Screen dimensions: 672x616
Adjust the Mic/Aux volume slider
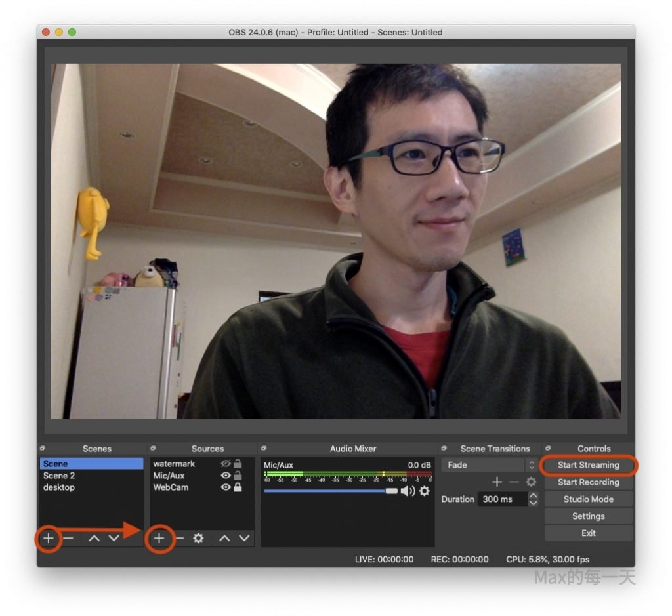391,491
